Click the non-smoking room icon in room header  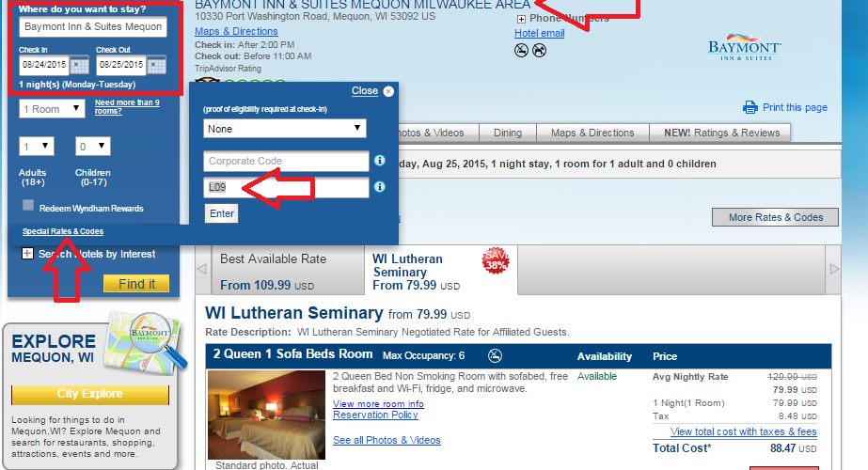coord(495,356)
